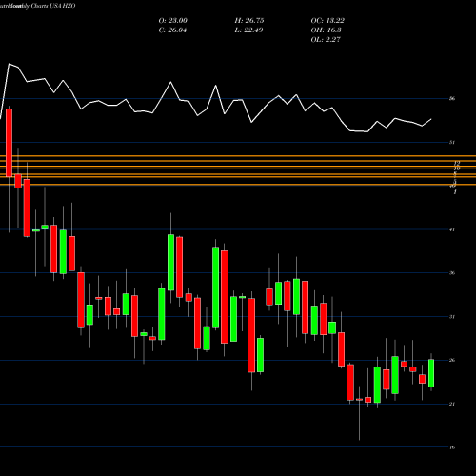Screen dimensions: 476x476
Task: Click the price axis label 31
Action: coord(452,317)
